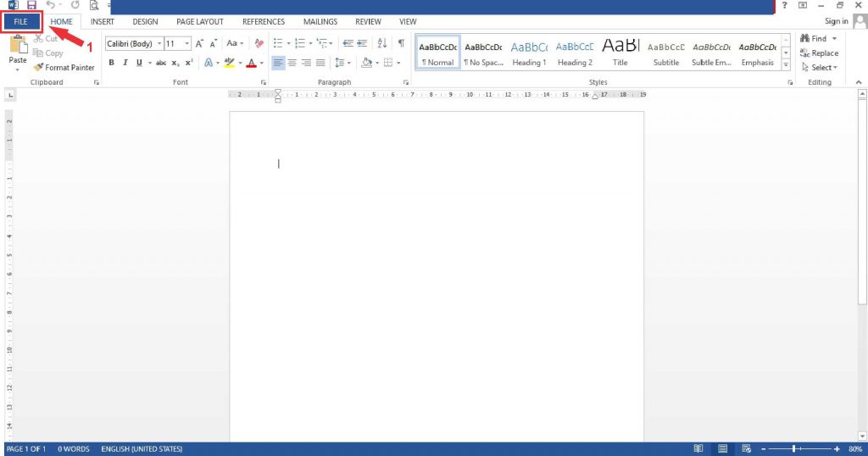Image resolution: width=868 pixels, height=456 pixels.
Task: Click the zoom slider handle in status bar
Action: (x=794, y=448)
